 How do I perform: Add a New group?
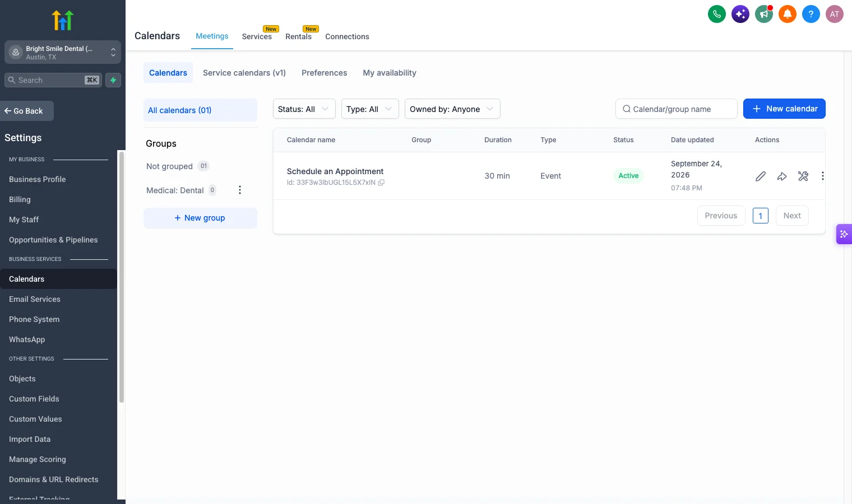coord(200,218)
